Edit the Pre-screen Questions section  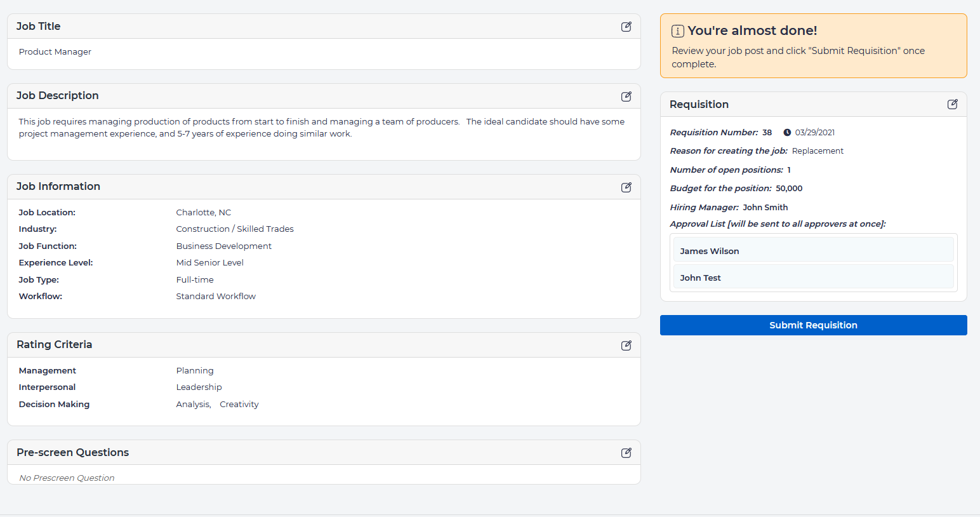626,453
